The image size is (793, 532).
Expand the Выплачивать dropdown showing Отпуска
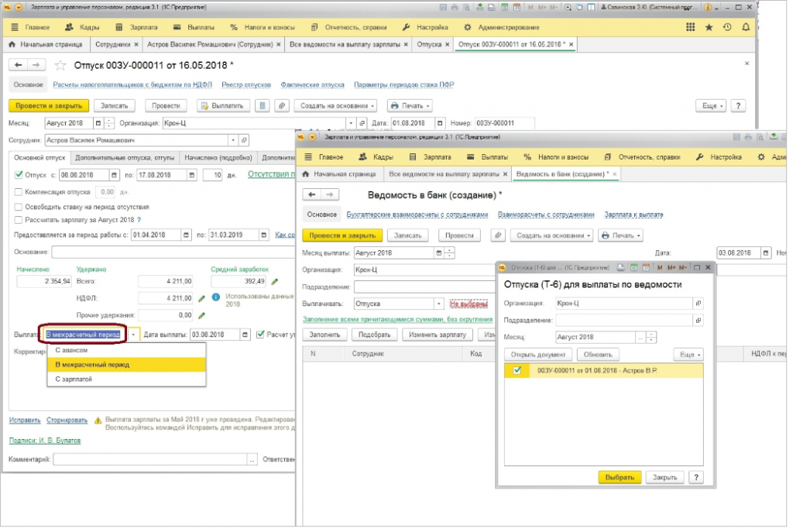(x=439, y=304)
